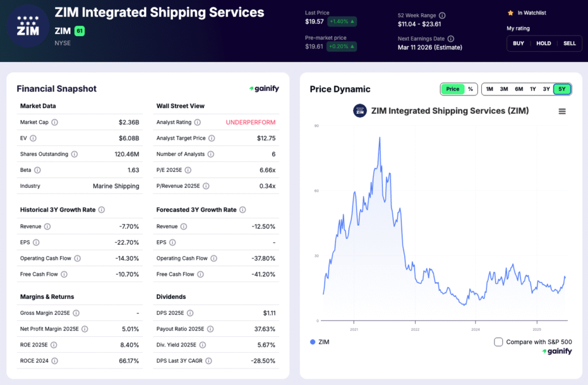Toggle the In Watchlist star

tap(510, 13)
